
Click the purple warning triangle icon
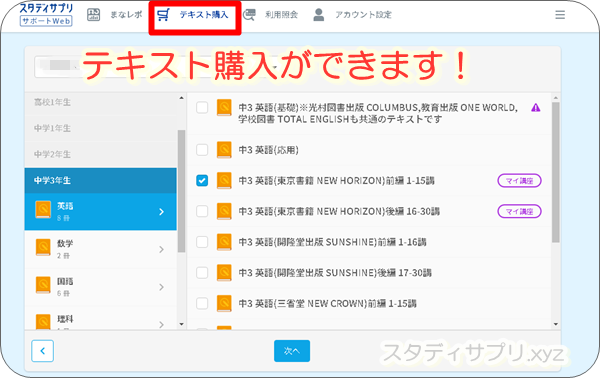(x=536, y=108)
